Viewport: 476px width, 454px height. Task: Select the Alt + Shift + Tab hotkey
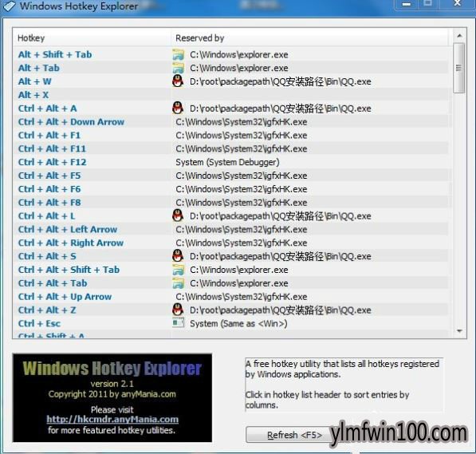coord(55,55)
